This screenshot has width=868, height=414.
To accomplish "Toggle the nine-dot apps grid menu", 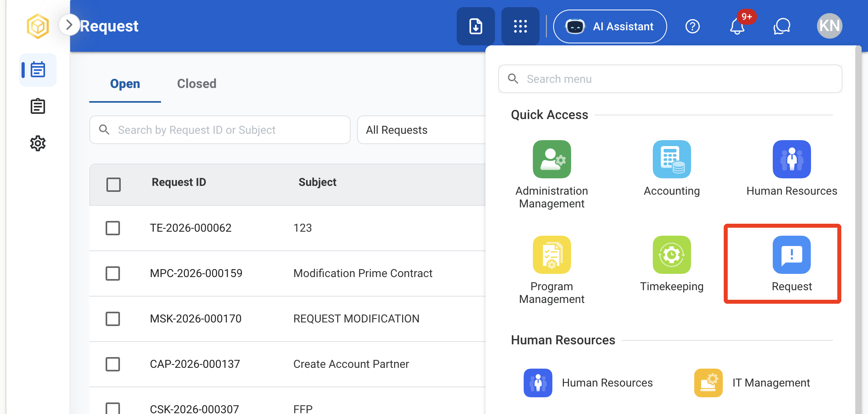I will point(520,26).
